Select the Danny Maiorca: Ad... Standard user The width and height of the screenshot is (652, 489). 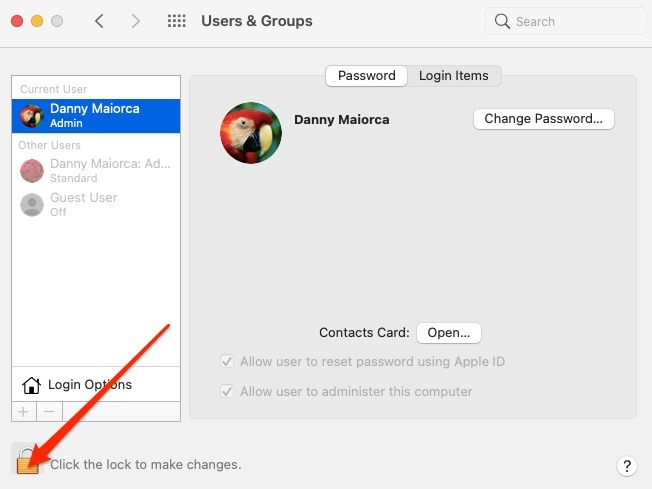click(x=96, y=171)
